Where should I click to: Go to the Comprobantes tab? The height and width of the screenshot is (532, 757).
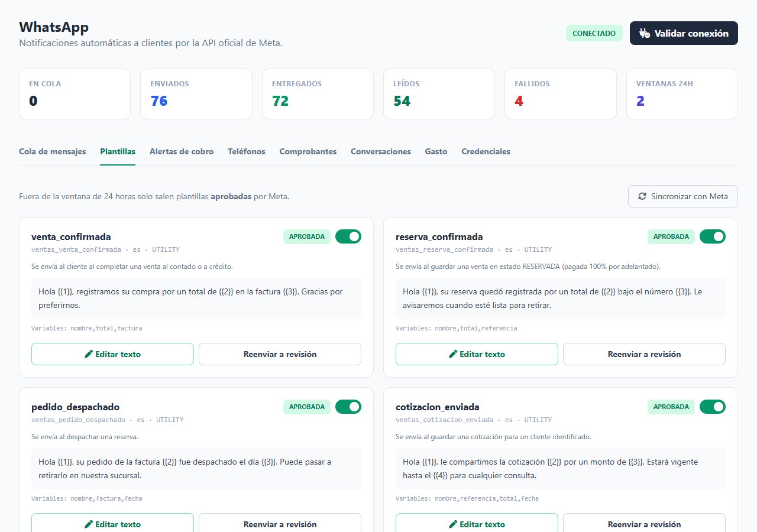coord(308,151)
